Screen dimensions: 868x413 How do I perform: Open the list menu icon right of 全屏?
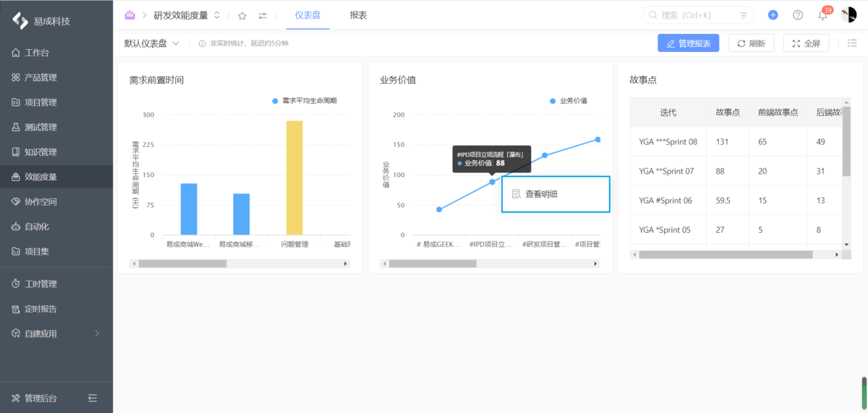(x=852, y=43)
